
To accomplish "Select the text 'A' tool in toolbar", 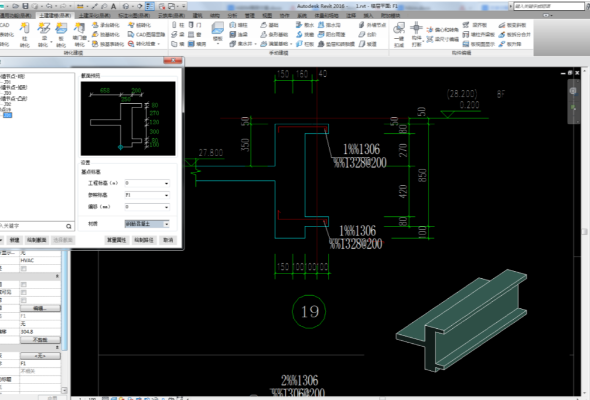I will 113,6.
